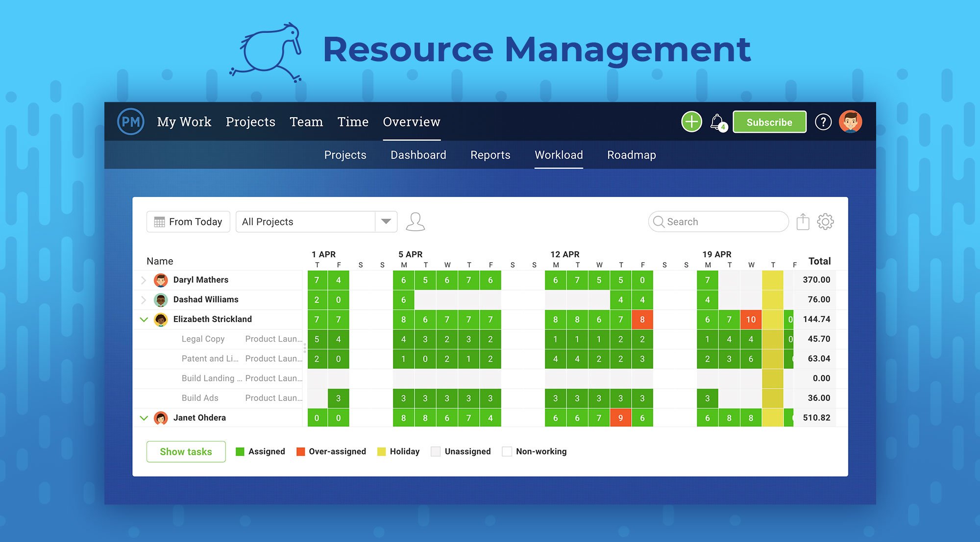
Task: Click the user profile avatar
Action: tap(851, 122)
